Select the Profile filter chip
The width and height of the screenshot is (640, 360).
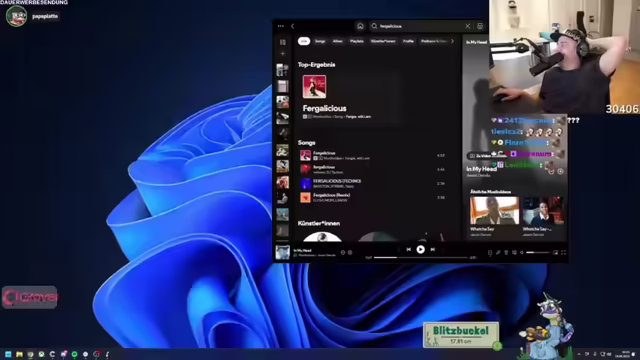pyautogui.click(x=408, y=41)
